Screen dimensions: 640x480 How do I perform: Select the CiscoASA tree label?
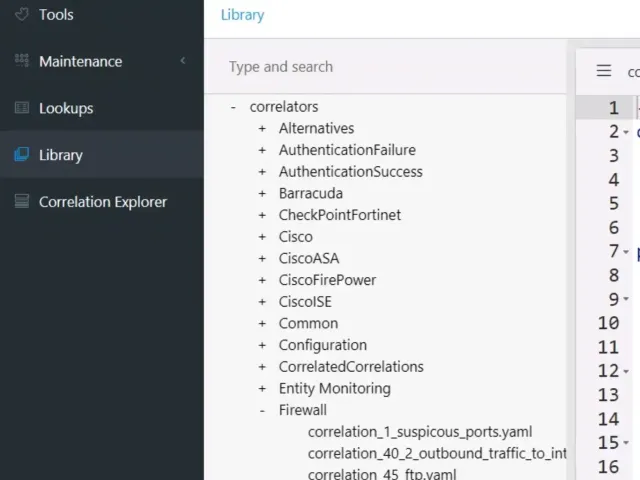click(x=309, y=258)
